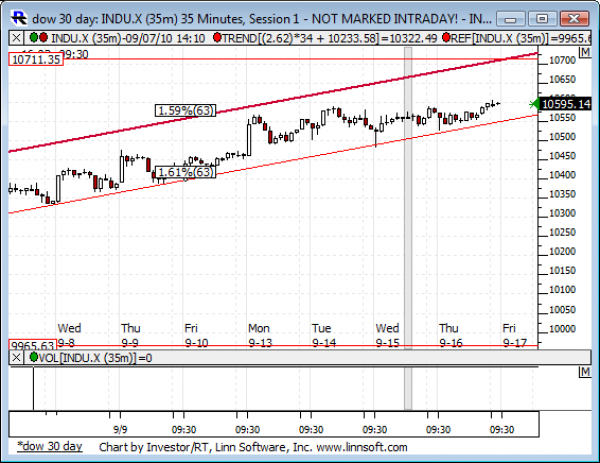Click the red dot next to green INDU.X dot

(43, 37)
